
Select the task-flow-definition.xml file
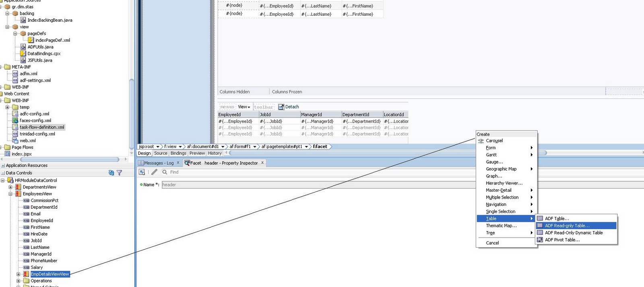pos(42,127)
